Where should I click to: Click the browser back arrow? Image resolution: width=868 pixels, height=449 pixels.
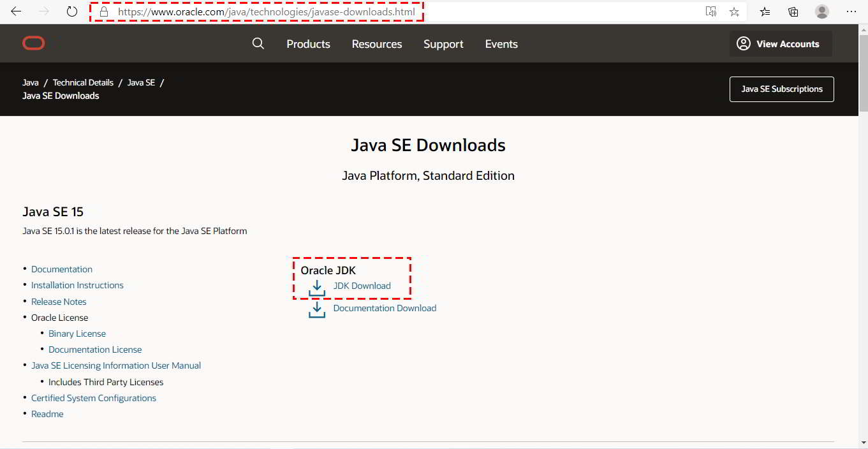pos(16,11)
